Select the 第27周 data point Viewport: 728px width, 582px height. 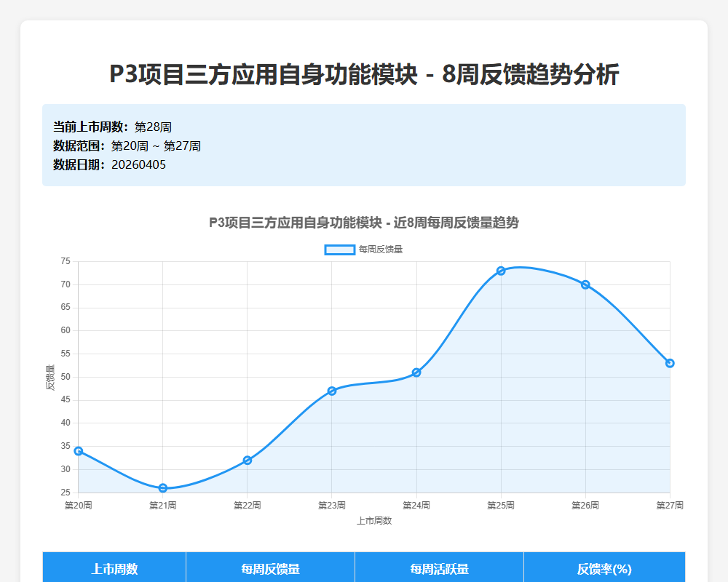(670, 364)
